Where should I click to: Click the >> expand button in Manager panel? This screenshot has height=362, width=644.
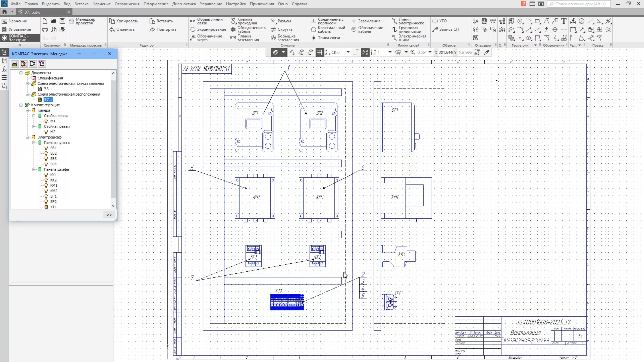(109, 215)
